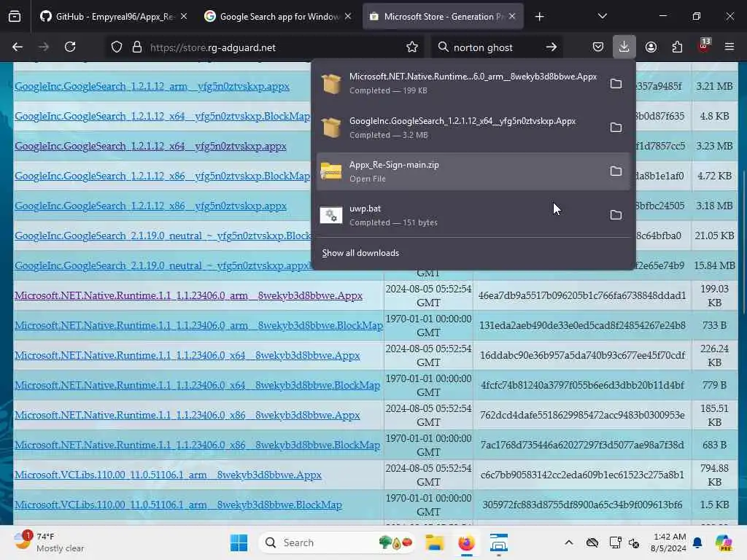Image resolution: width=747 pixels, height=560 pixels.
Task: Open the extension with 13 badge
Action: (704, 46)
